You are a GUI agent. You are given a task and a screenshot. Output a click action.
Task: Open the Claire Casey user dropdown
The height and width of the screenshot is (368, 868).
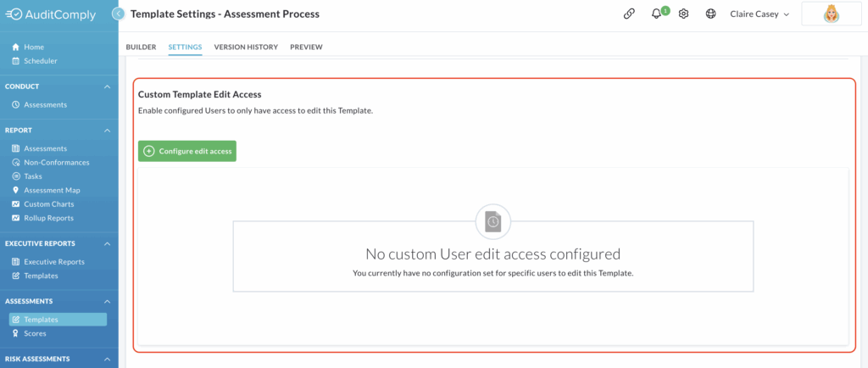759,14
